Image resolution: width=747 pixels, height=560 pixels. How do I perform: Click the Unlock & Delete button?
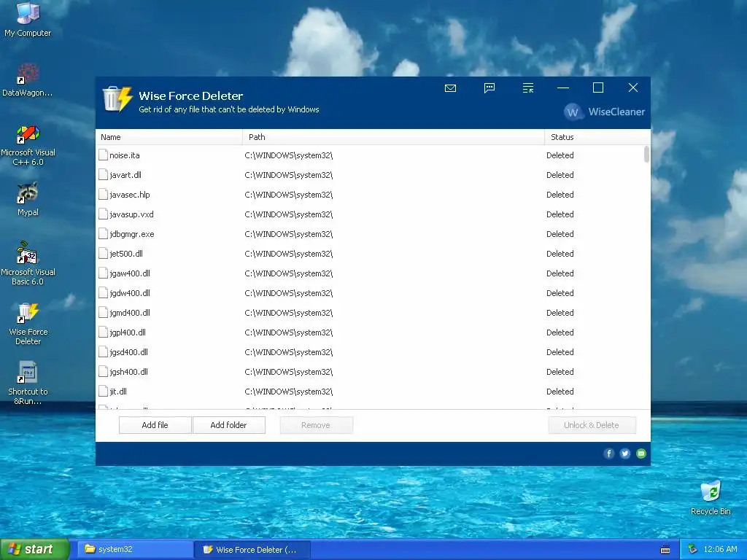pos(592,425)
